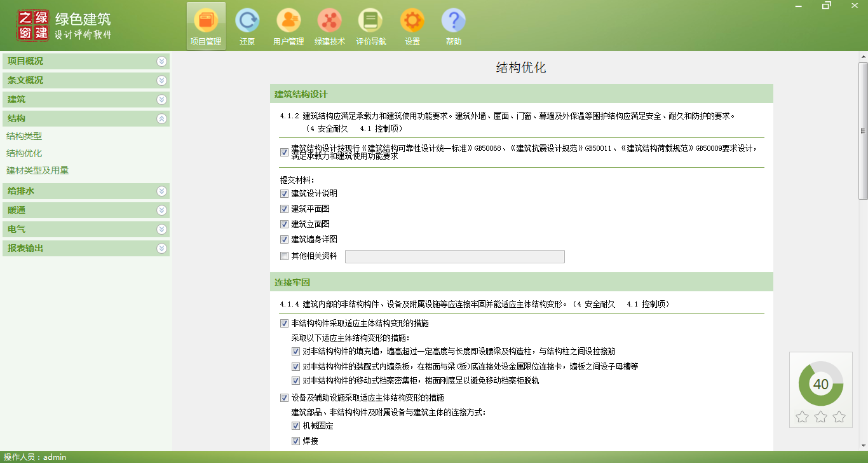The width and height of the screenshot is (868, 463).
Task: Collapse the 结构 section
Action: [86, 118]
